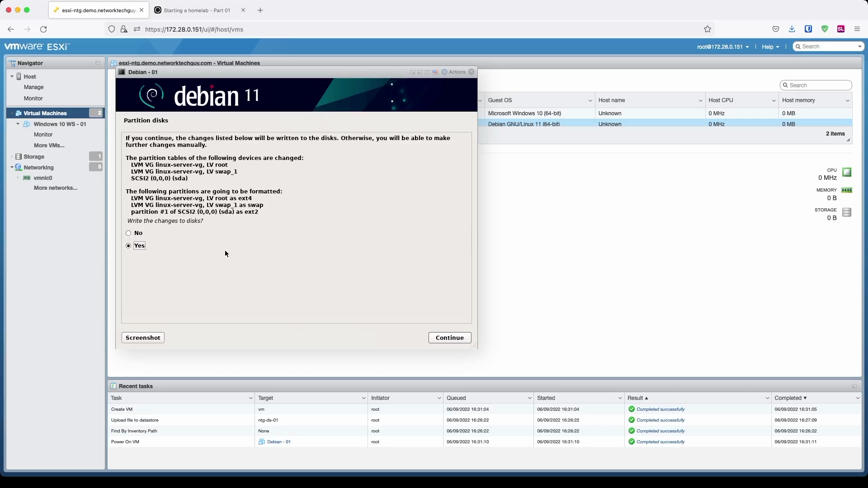Click the Upload file to datastore task
The image size is (868, 488).
pos(135,420)
